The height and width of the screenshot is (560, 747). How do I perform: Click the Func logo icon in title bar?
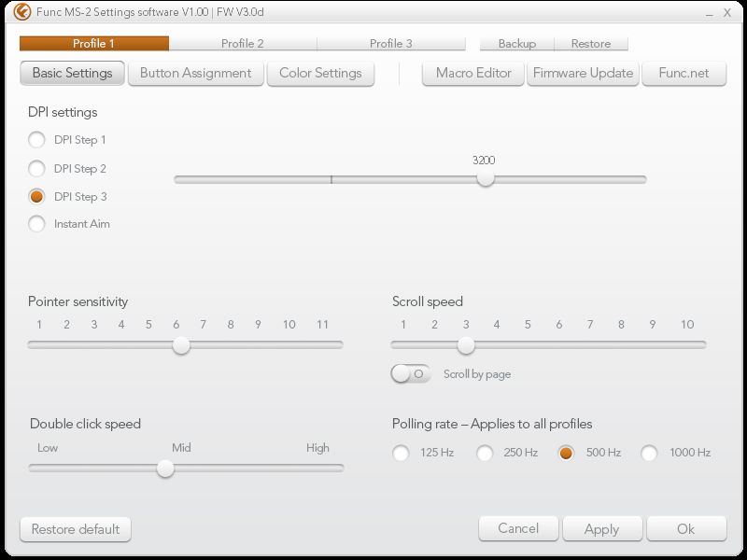[21, 12]
